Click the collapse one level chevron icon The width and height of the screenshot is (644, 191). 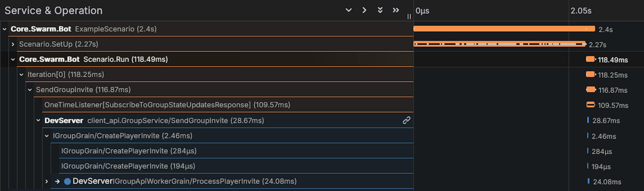point(364,10)
